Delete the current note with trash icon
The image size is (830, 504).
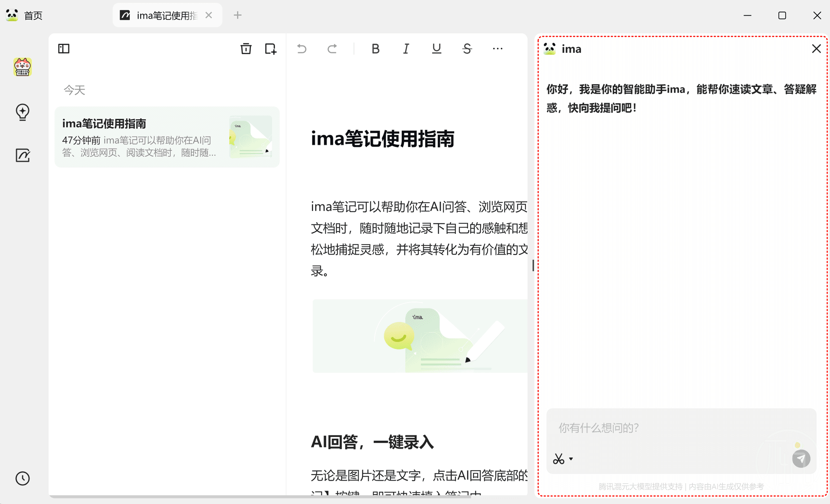[x=246, y=48]
